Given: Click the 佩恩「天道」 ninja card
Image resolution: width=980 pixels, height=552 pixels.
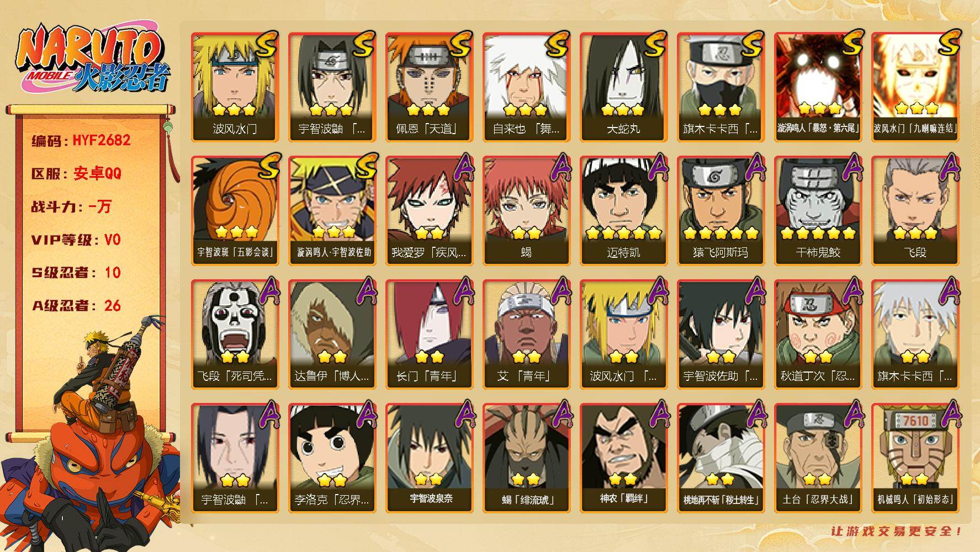Looking at the screenshot, I should coord(429,87).
